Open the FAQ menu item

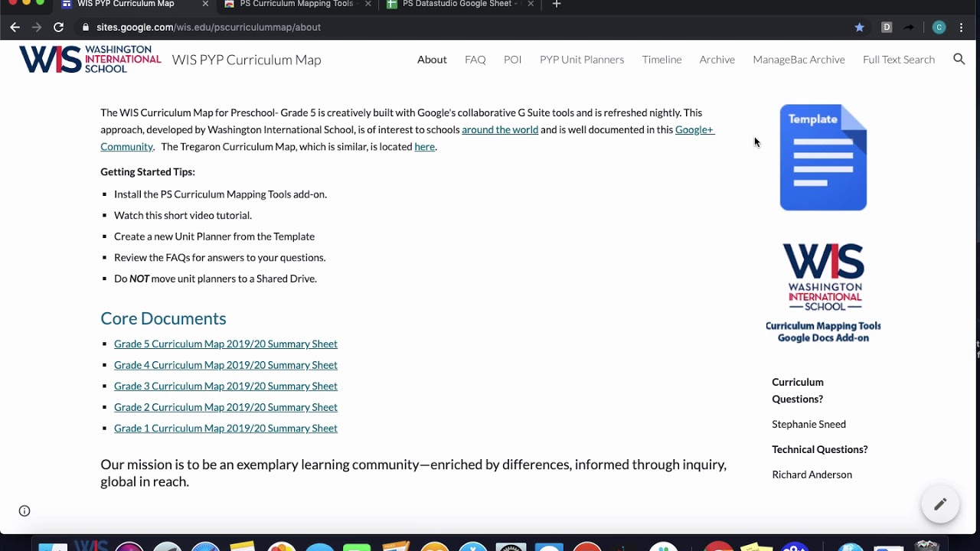[475, 59]
